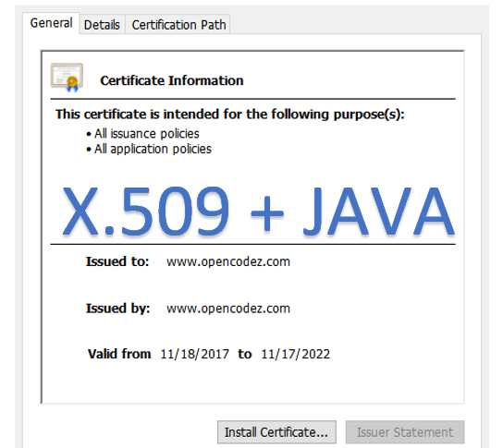Click the X.509 + JAVA overlay text
The image size is (503, 448).
click(258, 212)
